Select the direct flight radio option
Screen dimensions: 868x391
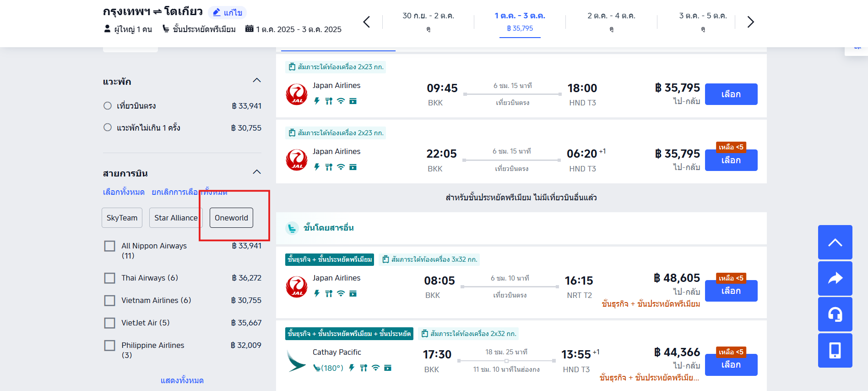coord(108,106)
